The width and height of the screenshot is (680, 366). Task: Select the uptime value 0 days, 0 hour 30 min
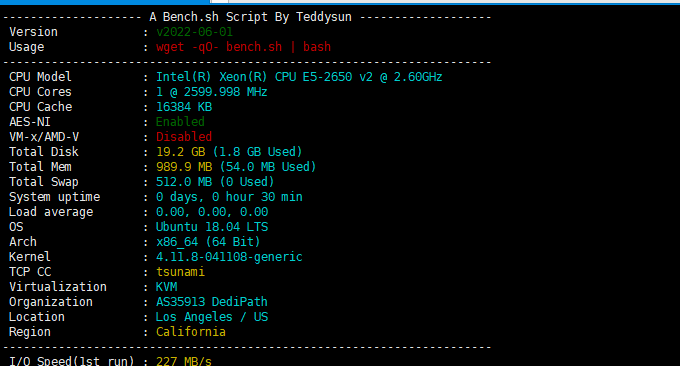229,197
